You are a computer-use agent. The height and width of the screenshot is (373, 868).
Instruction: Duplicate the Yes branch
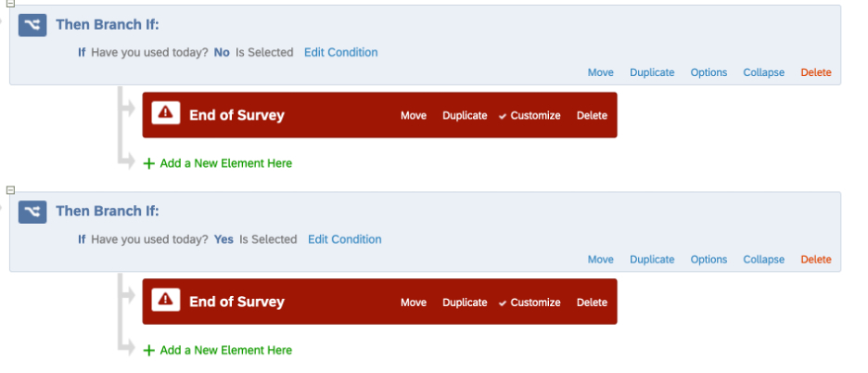coord(652,260)
